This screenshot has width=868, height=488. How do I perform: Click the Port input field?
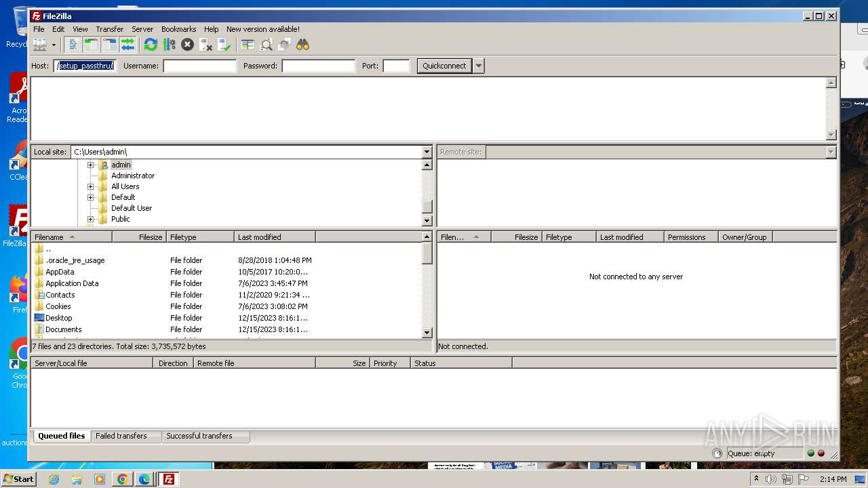pyautogui.click(x=396, y=66)
